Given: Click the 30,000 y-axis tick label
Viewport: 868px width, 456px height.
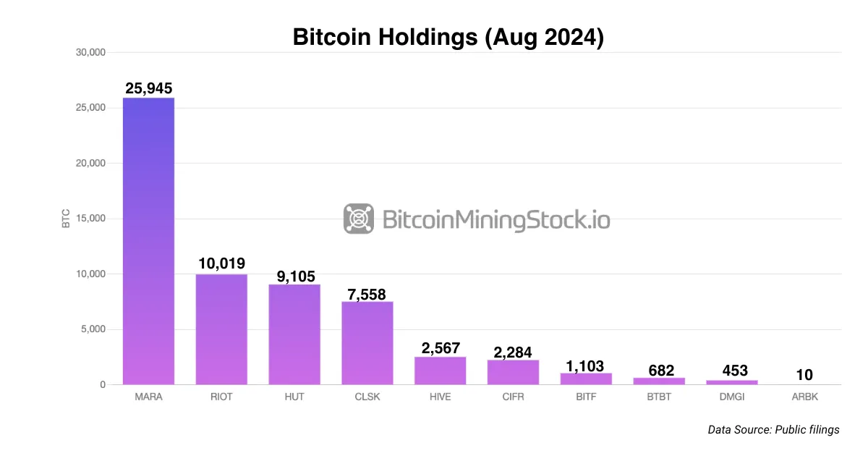Looking at the screenshot, I should coord(90,52).
